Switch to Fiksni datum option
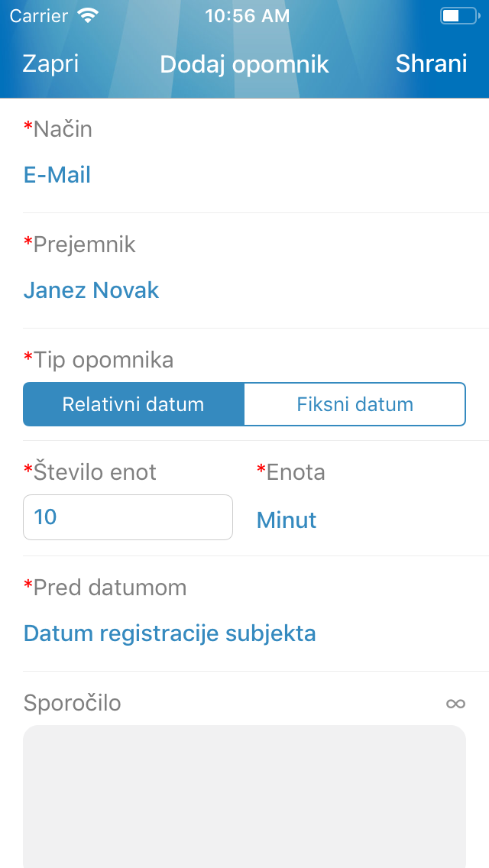Viewport: 489px width, 868px height. tap(355, 404)
